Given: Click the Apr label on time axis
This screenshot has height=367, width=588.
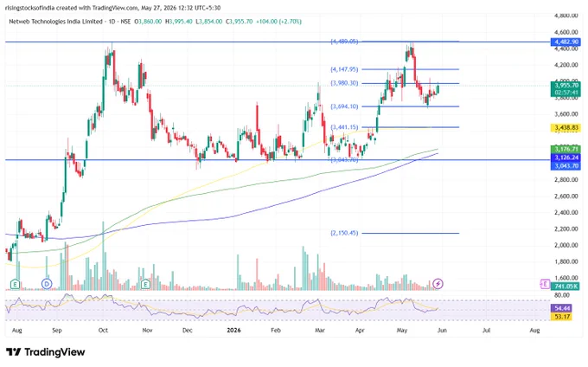Looking at the screenshot, I should (x=360, y=331).
